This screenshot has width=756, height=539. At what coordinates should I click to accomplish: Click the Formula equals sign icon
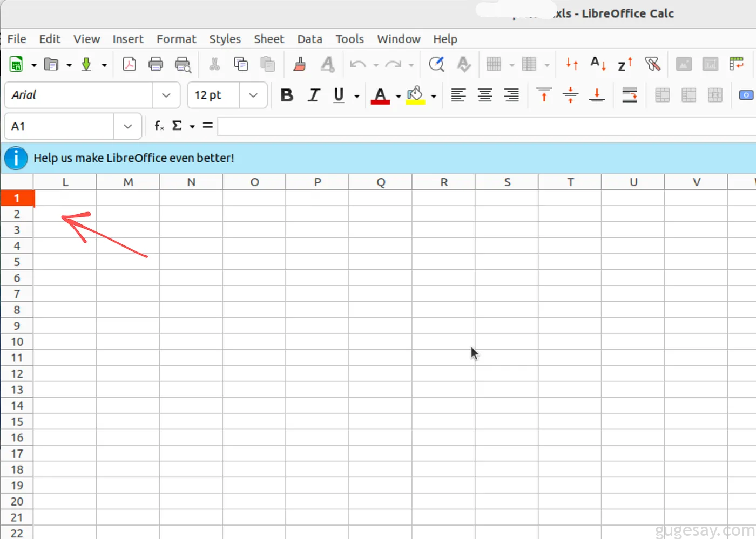pyautogui.click(x=207, y=126)
